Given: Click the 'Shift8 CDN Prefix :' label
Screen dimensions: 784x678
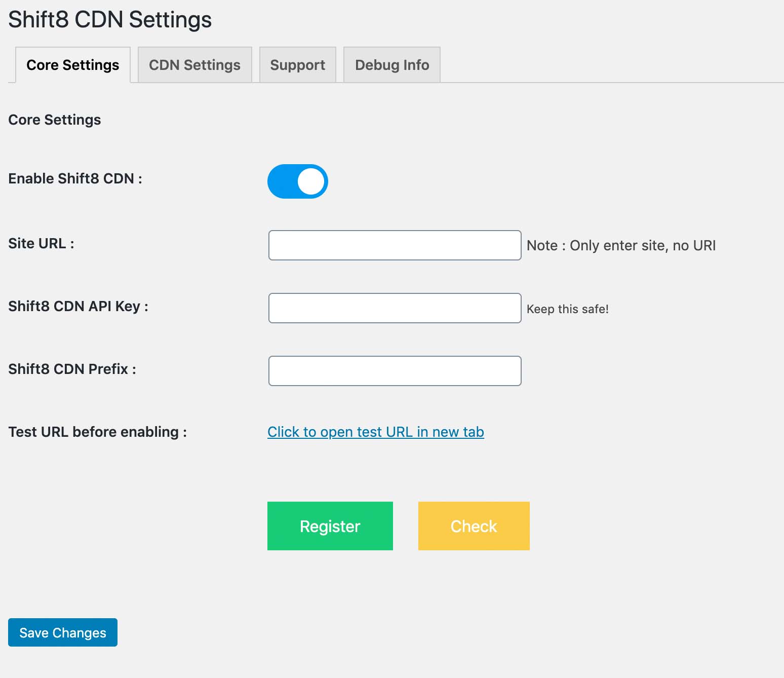Looking at the screenshot, I should click(x=72, y=369).
